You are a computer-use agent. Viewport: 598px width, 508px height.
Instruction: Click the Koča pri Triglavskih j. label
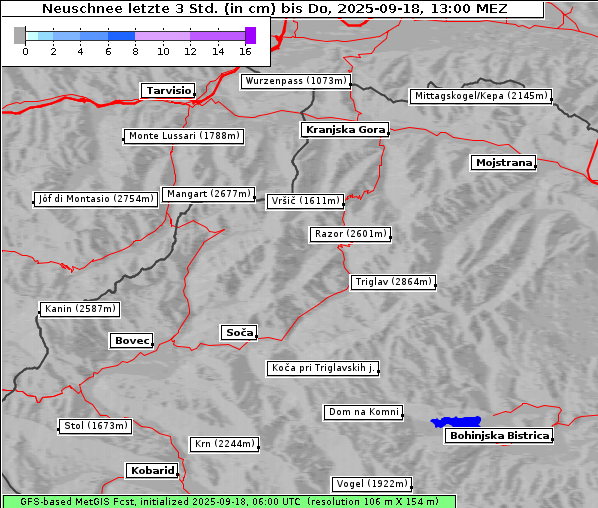coord(323,368)
